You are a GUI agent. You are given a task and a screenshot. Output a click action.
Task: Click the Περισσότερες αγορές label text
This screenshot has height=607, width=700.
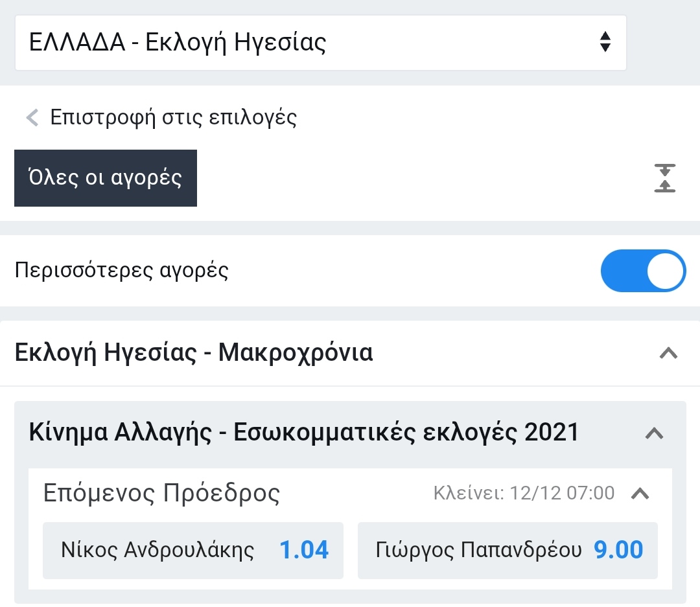point(122,271)
